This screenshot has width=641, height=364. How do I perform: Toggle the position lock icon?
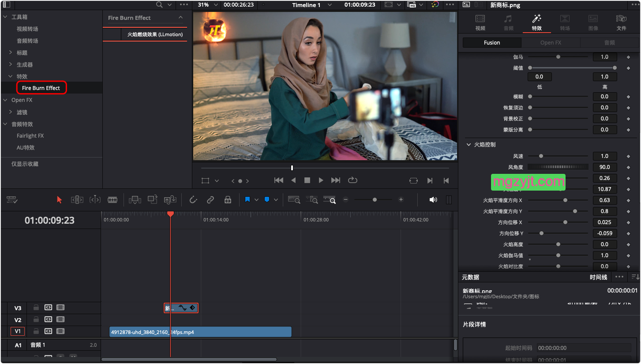tap(228, 200)
